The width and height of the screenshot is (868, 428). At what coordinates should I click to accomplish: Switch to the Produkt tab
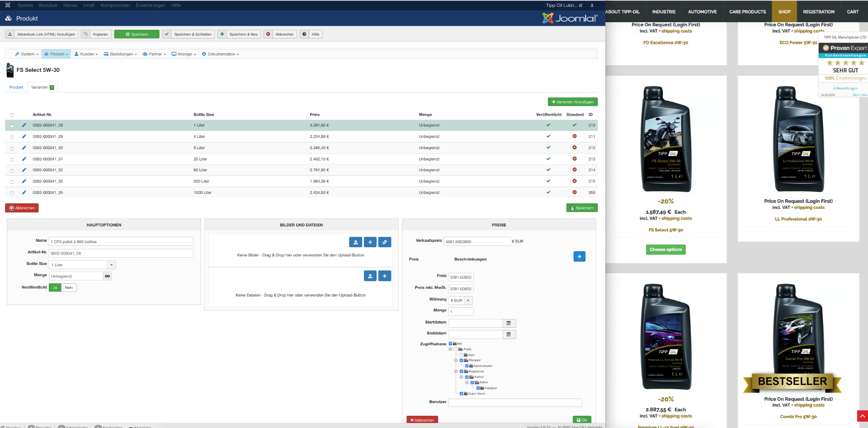click(x=16, y=87)
